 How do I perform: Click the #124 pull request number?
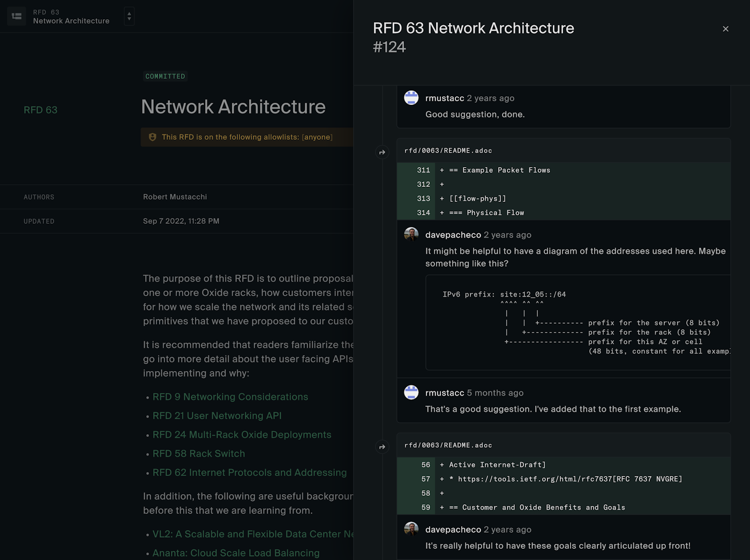pyautogui.click(x=389, y=47)
